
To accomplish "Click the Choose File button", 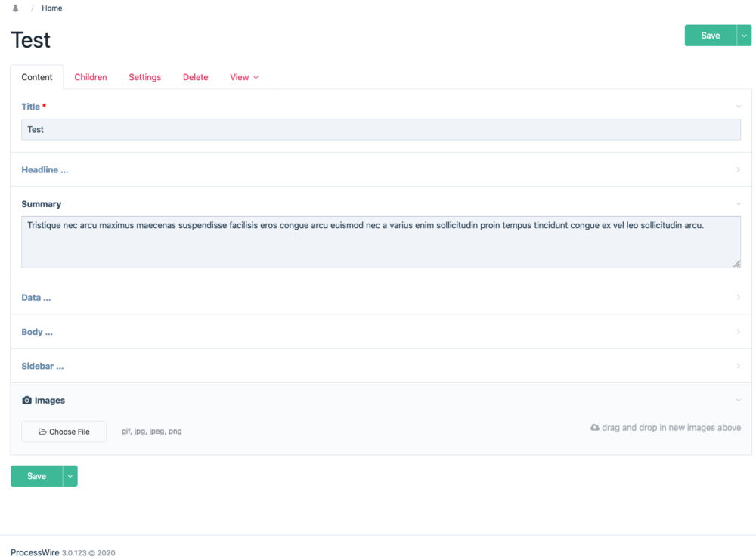I will click(x=64, y=432).
